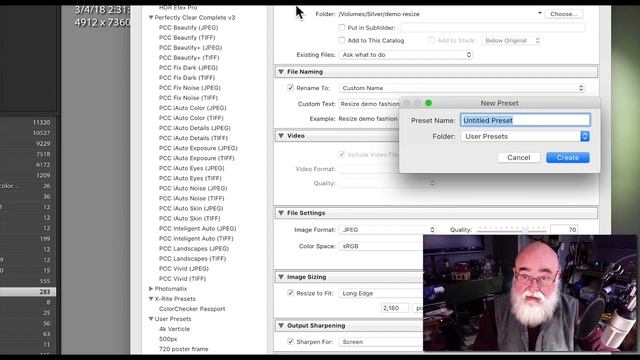The width and height of the screenshot is (640, 360).
Task: Select PCC Vivid (JPEG) preset
Action: coord(184,269)
